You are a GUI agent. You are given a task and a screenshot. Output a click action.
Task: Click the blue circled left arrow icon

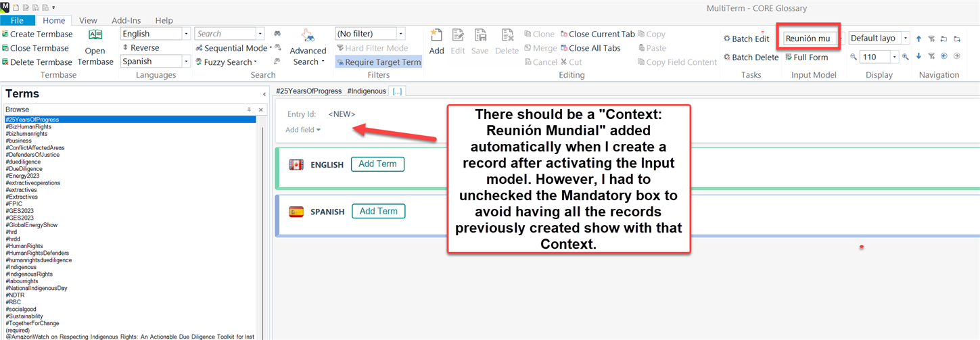pyautogui.click(x=944, y=56)
